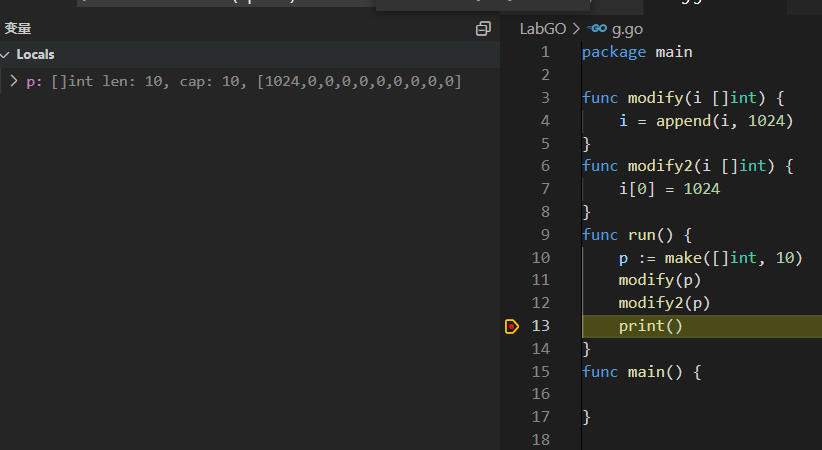Screen dimensions: 822x450
Task: Click 'i = append(i, 1024)' line
Action: click(x=706, y=121)
